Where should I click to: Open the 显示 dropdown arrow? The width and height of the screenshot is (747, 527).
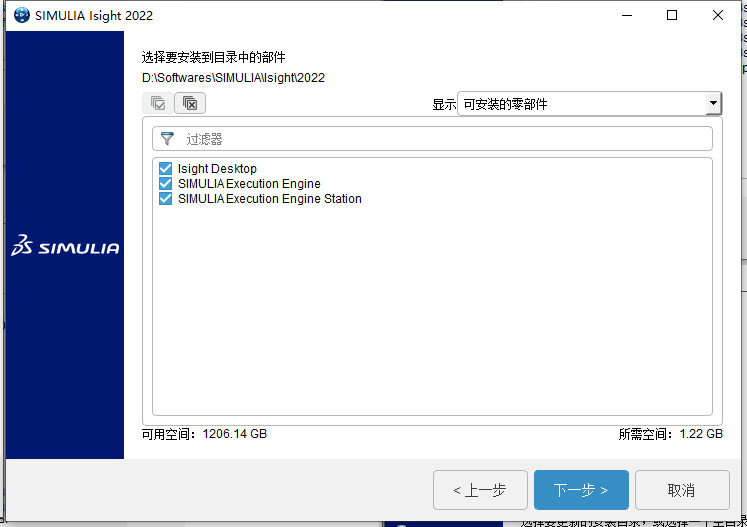pyautogui.click(x=713, y=103)
